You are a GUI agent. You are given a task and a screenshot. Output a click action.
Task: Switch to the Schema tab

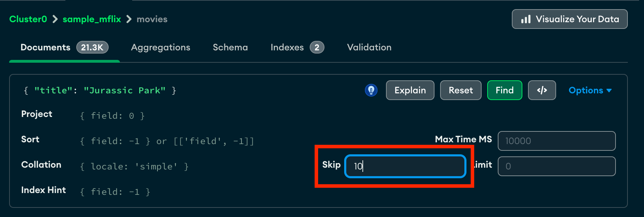(230, 47)
